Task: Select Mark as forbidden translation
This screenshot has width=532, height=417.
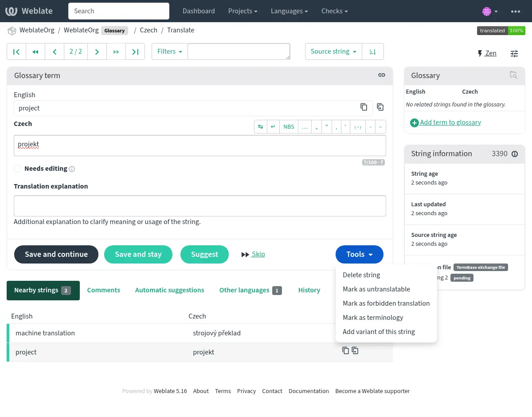Action: point(386,303)
